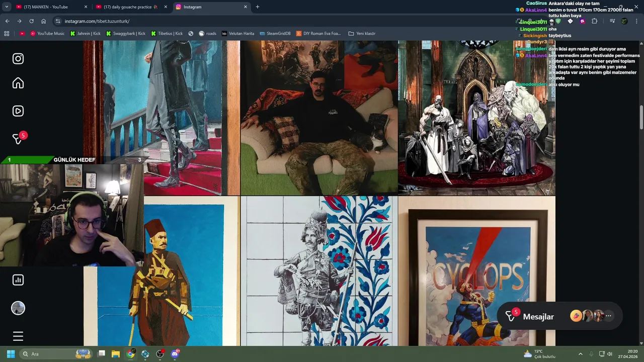
Task: Open the Jahrein | Kick bookmark
Action: (85, 34)
